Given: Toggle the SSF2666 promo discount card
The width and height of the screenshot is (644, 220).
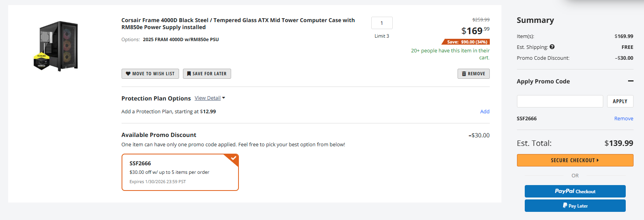Looking at the screenshot, I should coord(180,172).
